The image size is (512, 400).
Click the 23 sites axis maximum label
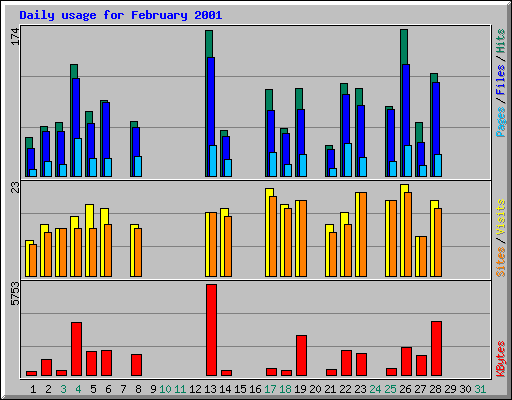[x=15, y=188]
